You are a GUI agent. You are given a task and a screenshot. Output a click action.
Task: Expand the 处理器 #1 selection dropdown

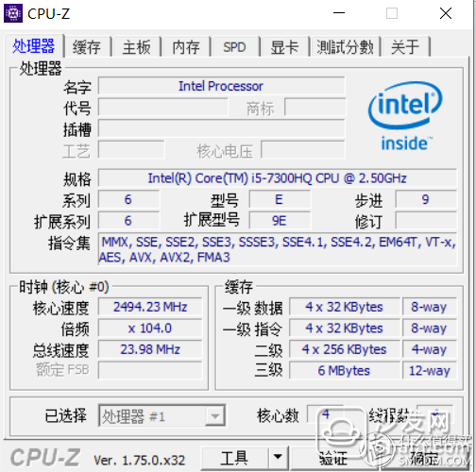162,416
